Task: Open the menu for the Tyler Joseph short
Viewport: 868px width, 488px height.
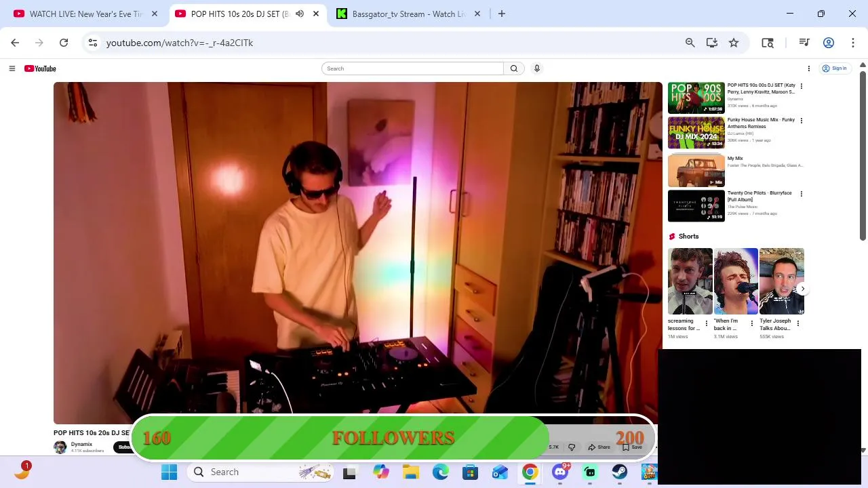Action: click(797, 323)
